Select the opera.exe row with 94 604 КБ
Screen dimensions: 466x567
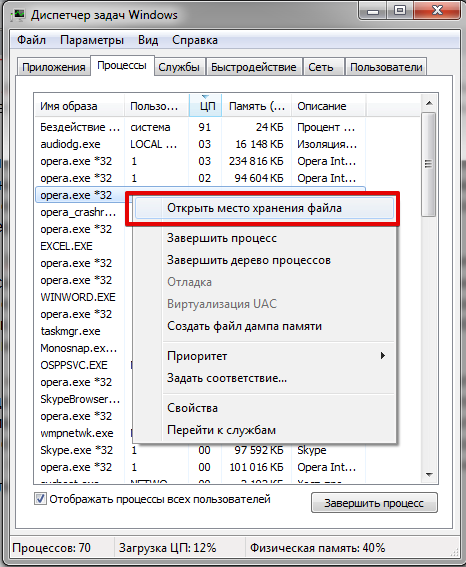[x=200, y=178]
